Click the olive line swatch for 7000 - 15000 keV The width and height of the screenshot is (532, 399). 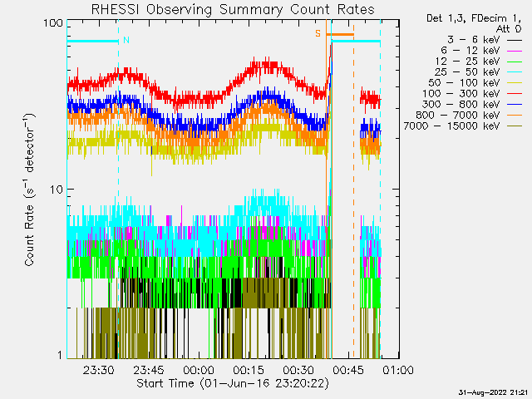515,126
